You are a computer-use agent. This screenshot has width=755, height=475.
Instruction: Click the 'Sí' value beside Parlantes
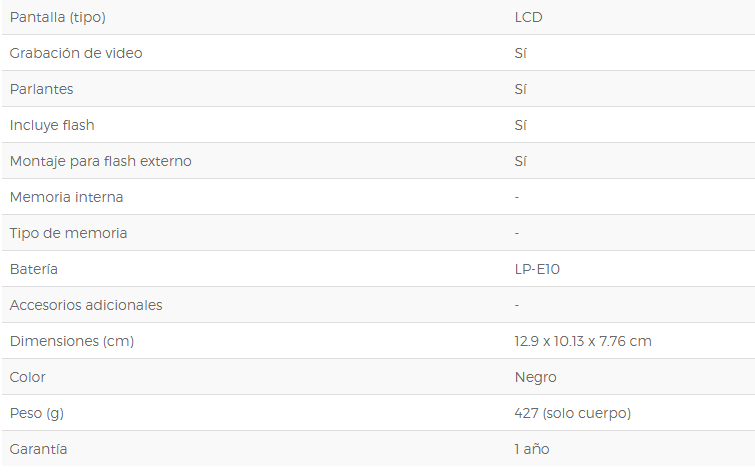point(520,89)
